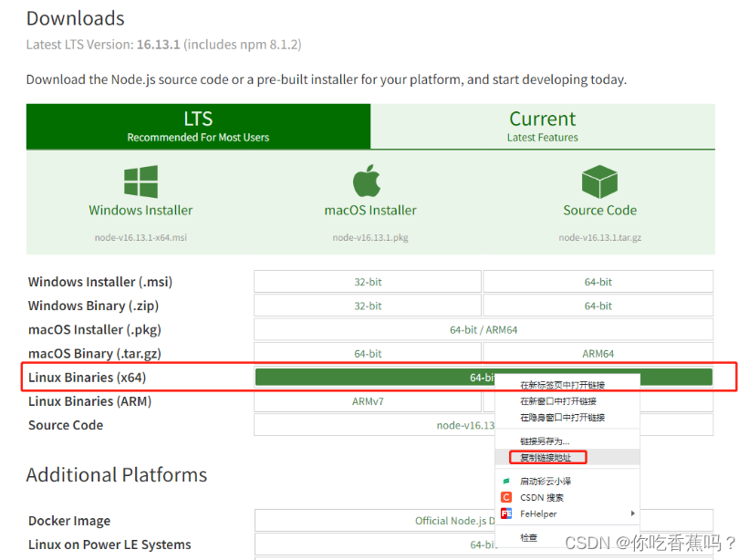This screenshot has height=560, width=749.
Task: Switch to the Current tab
Action: (542, 126)
